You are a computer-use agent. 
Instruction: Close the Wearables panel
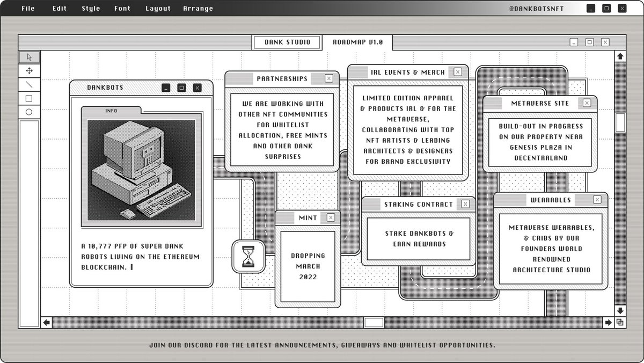pos(597,200)
